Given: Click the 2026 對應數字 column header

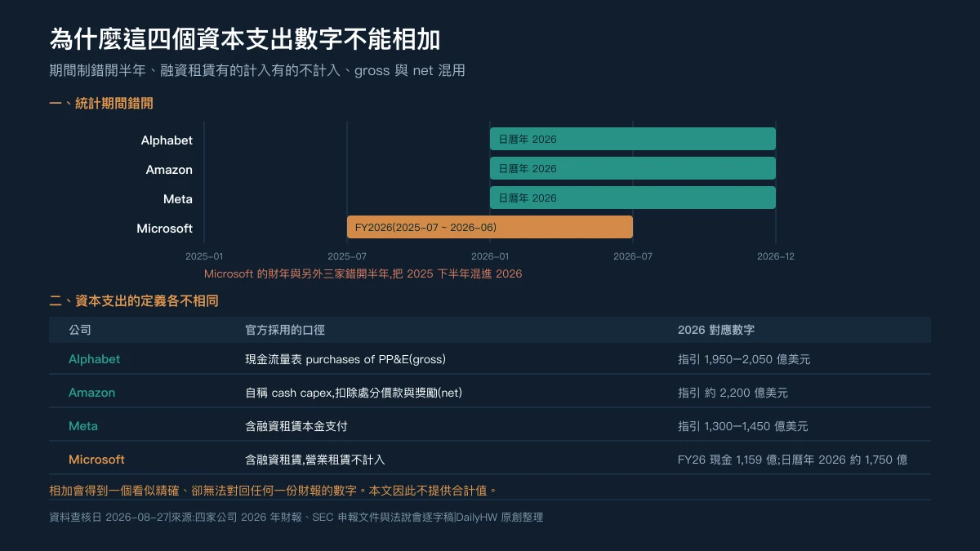Looking at the screenshot, I should (716, 331).
